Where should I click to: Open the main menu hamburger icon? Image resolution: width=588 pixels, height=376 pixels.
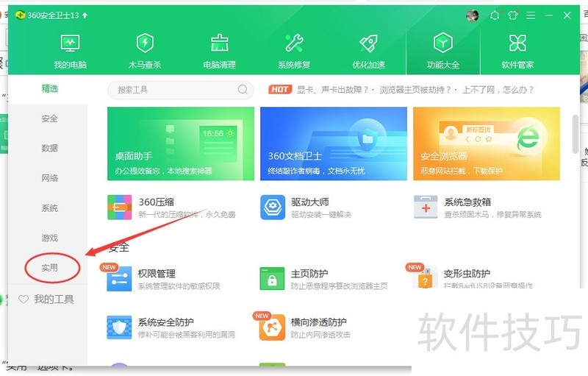[x=531, y=15]
